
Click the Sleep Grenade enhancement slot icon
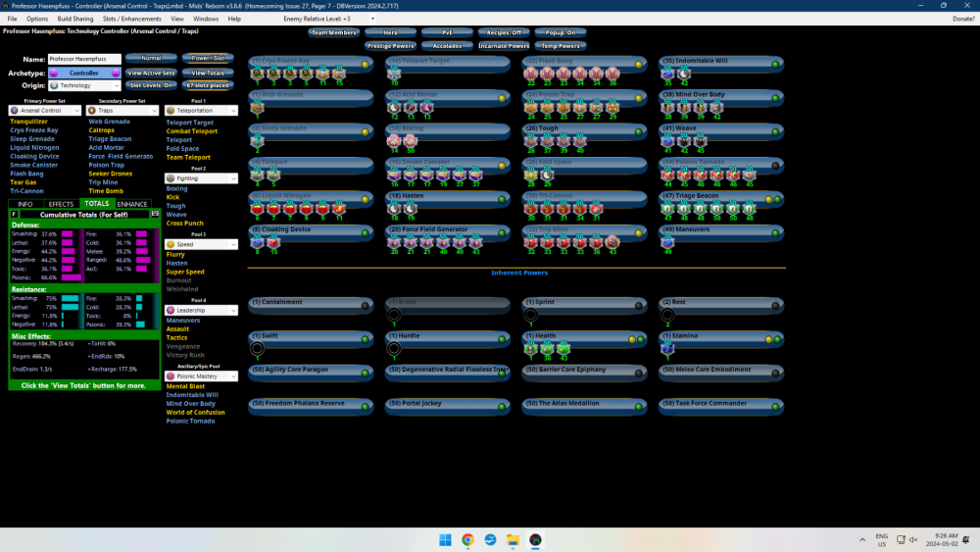[257, 141]
